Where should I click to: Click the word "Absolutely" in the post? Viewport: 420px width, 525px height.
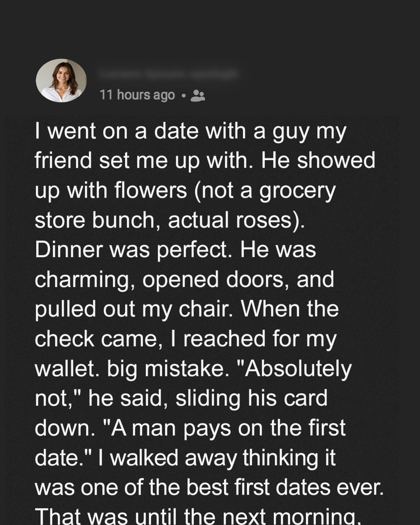297,369
